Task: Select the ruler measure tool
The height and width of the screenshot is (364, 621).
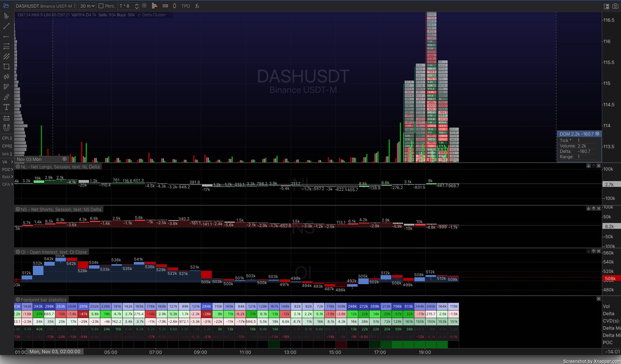Action: pyautogui.click(x=6, y=118)
